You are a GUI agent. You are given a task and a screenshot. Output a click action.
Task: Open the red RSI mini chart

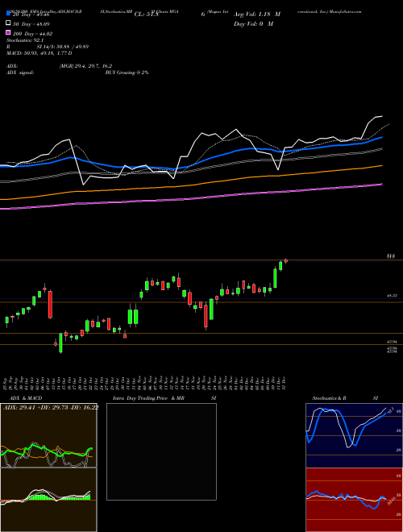(354, 500)
